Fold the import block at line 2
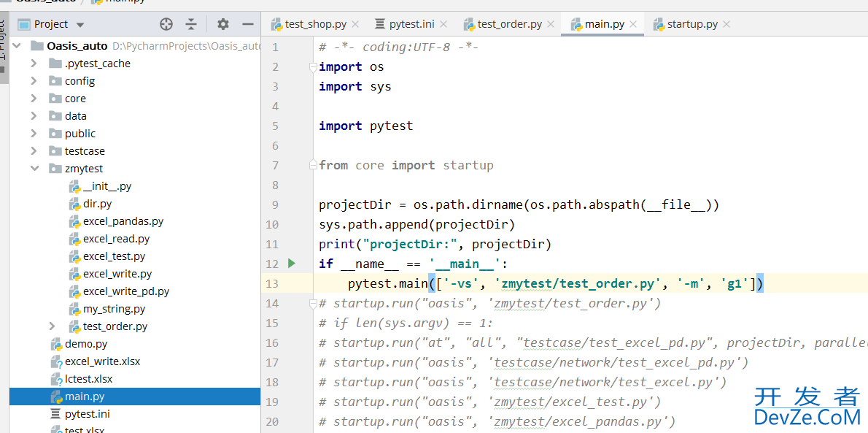868x433 pixels. (x=312, y=68)
